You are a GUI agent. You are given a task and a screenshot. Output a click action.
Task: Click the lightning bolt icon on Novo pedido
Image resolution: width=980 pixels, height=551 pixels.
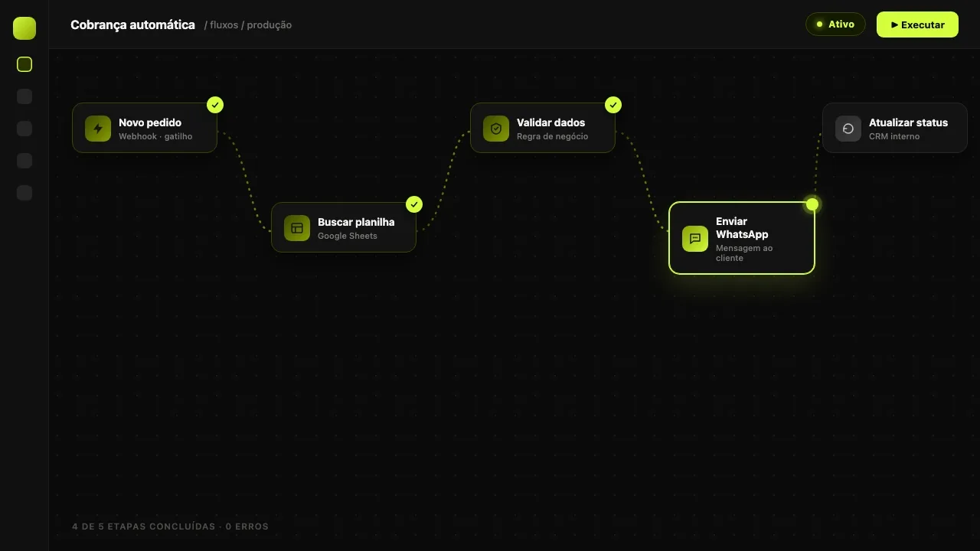98,129
